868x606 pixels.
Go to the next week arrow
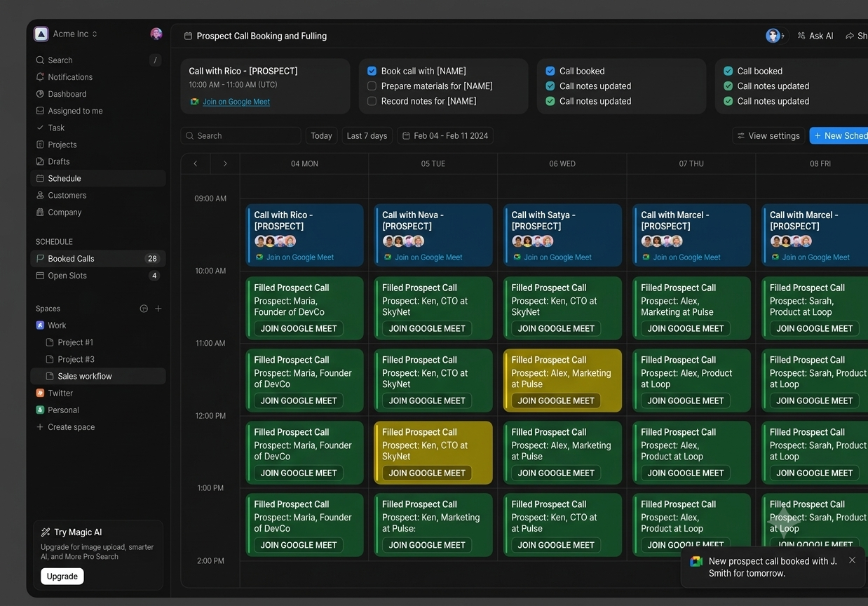tap(225, 163)
